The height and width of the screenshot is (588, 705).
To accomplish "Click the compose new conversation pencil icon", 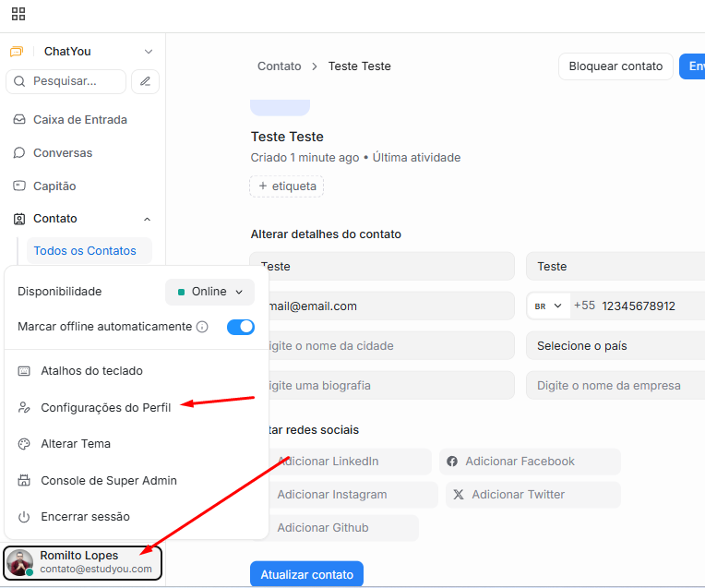I will pyautogui.click(x=145, y=81).
